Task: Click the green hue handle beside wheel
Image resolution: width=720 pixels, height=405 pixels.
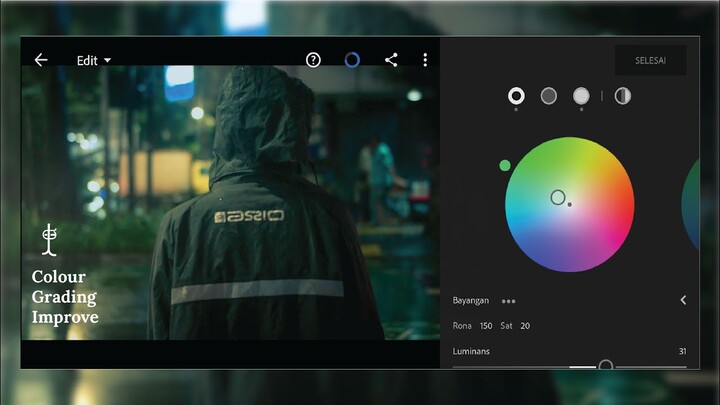Action: coord(505,165)
